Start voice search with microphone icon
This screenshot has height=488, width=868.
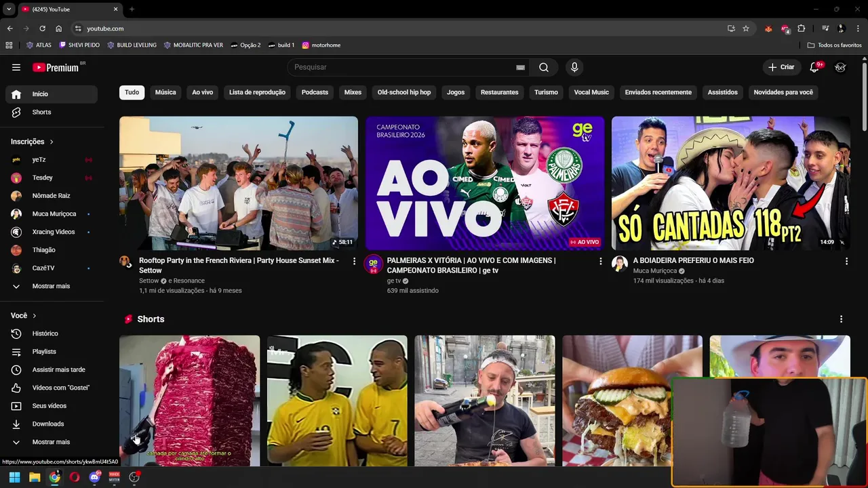click(574, 67)
